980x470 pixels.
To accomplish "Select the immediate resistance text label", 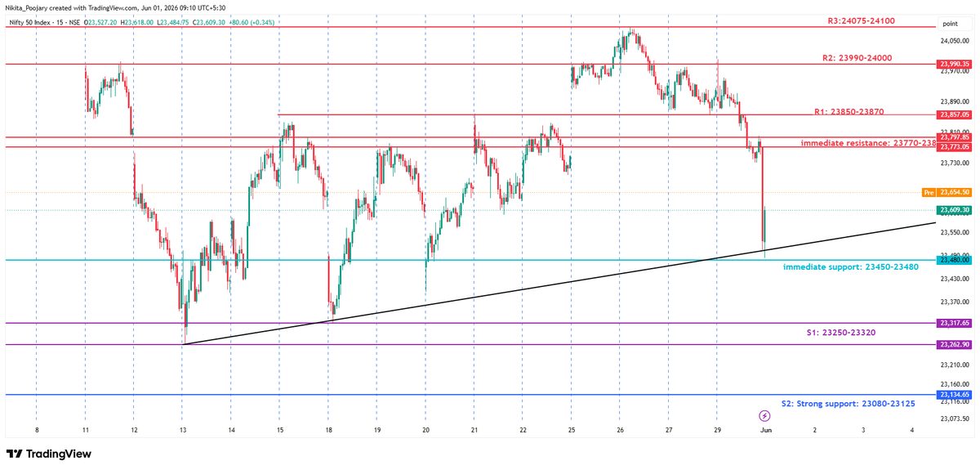I will coord(869,143).
